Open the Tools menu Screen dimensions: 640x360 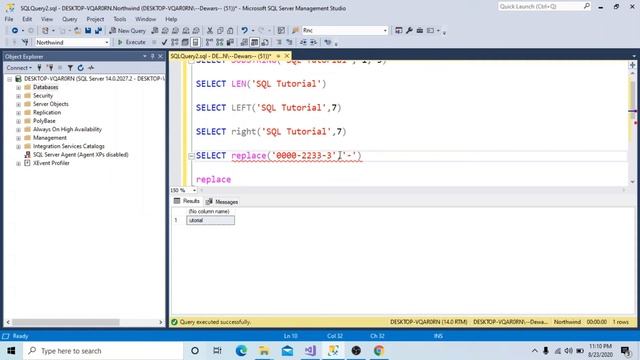point(120,19)
